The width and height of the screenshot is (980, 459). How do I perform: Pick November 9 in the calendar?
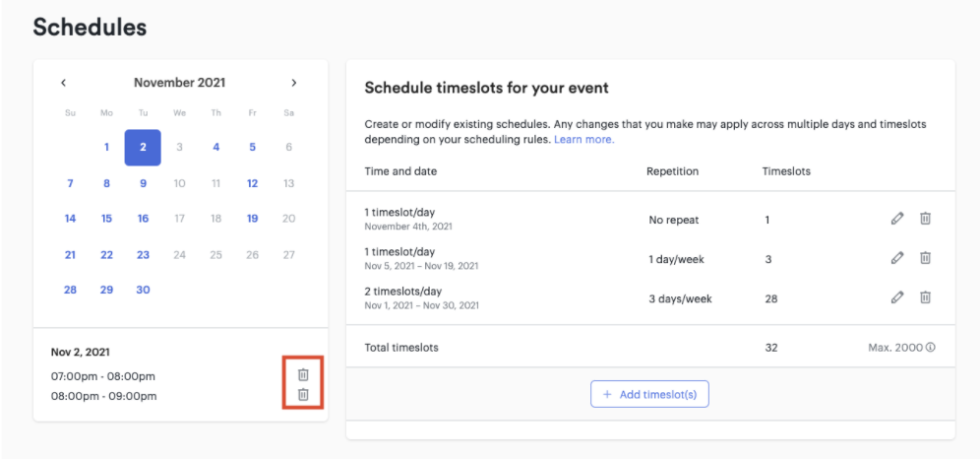[143, 184]
